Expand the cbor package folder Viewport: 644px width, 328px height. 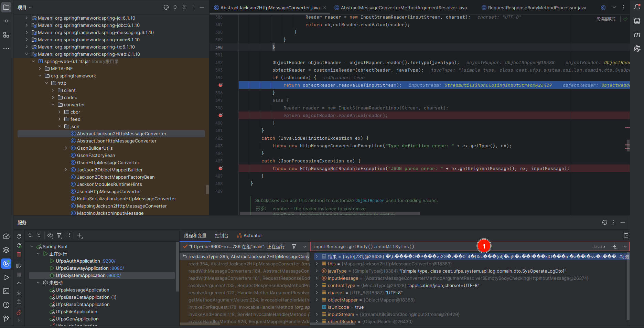(60, 112)
